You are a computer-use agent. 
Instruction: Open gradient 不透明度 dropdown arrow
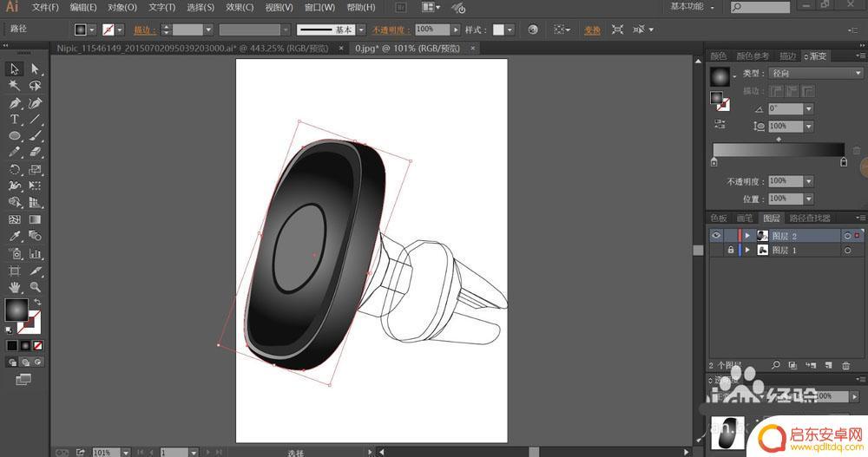pos(809,181)
